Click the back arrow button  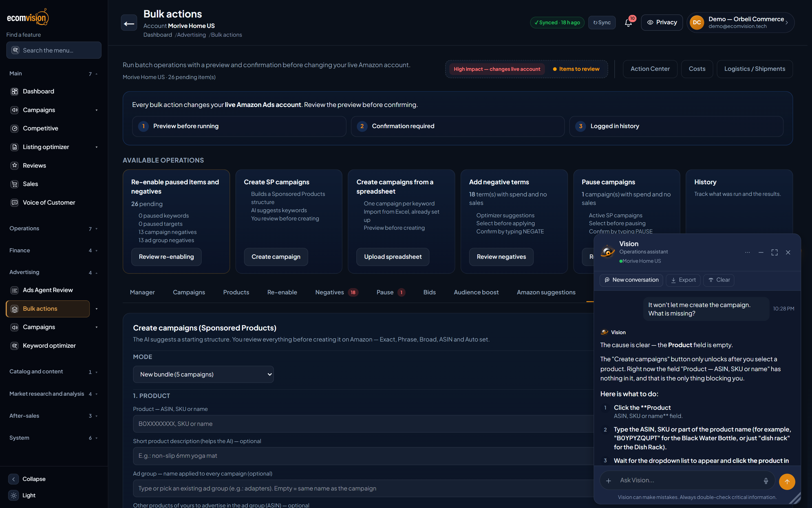tap(129, 23)
